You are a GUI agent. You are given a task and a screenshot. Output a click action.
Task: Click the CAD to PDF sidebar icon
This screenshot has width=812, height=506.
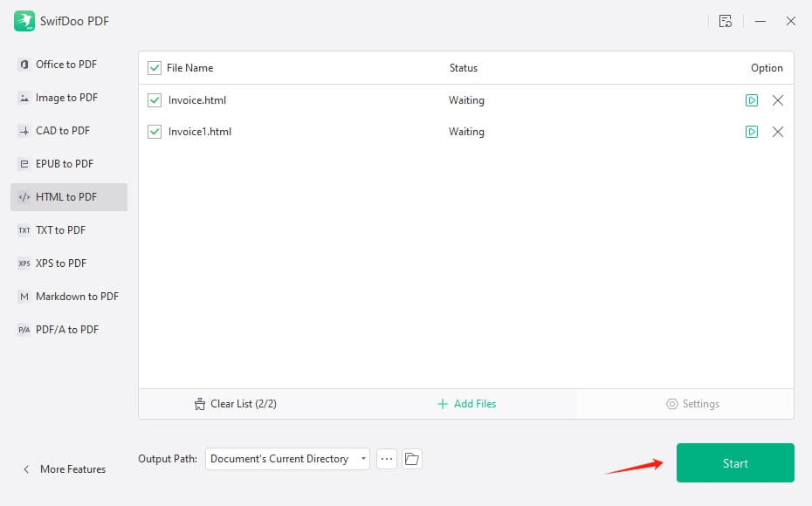pos(24,130)
